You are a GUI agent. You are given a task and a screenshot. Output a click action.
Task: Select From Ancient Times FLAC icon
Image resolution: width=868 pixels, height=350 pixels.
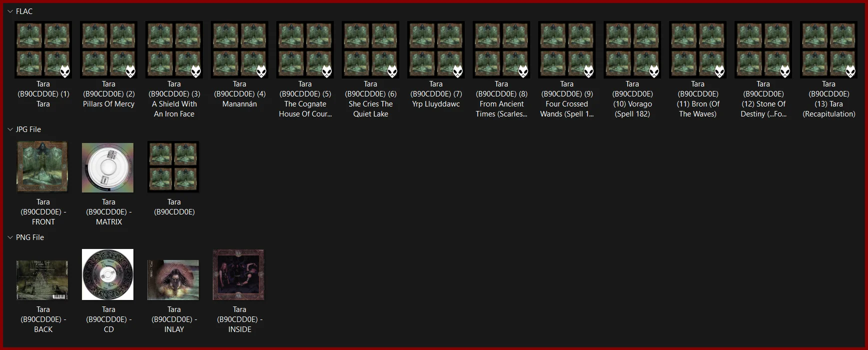(x=502, y=50)
